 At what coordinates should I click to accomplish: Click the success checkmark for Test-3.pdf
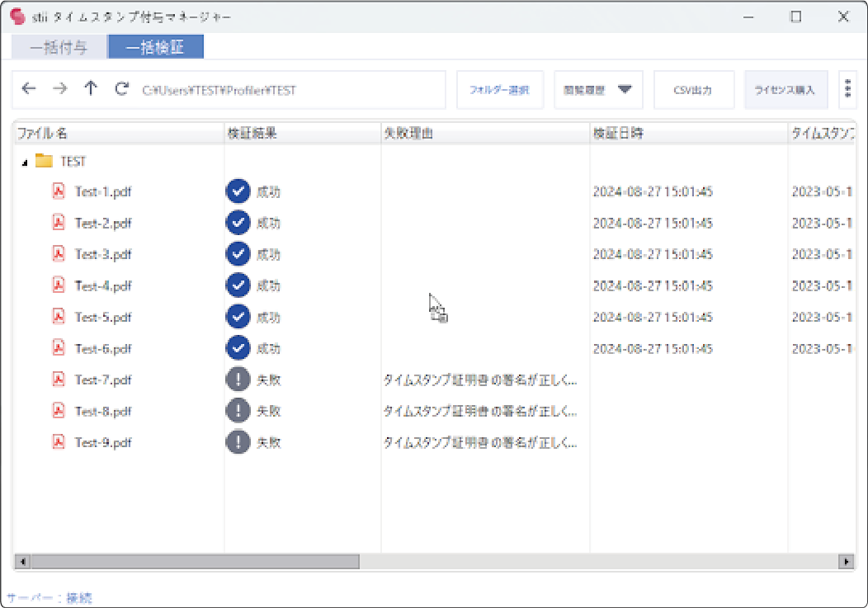238,254
